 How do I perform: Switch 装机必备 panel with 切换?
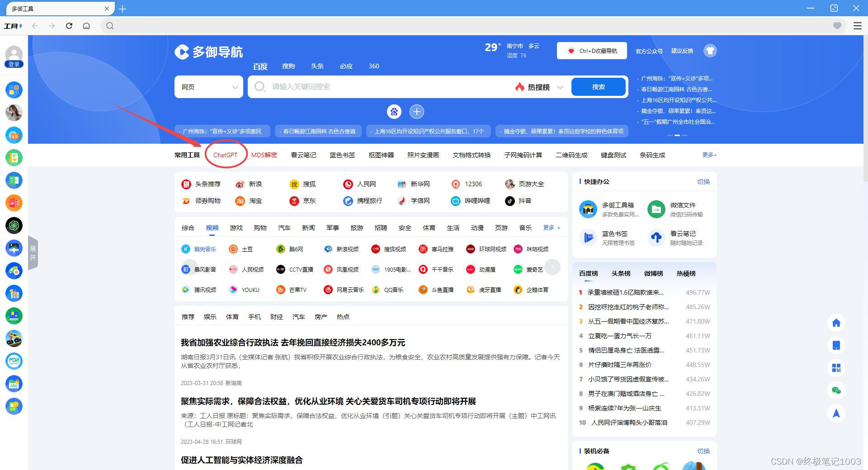703,451
